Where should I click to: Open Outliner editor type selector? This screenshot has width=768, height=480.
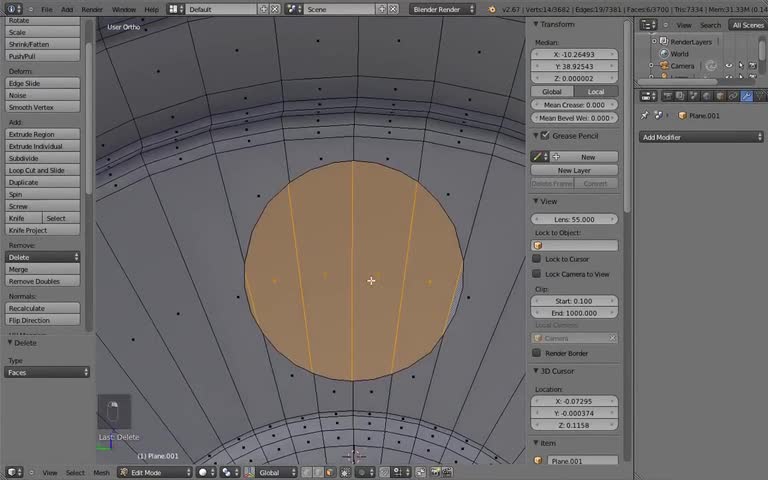point(648,24)
